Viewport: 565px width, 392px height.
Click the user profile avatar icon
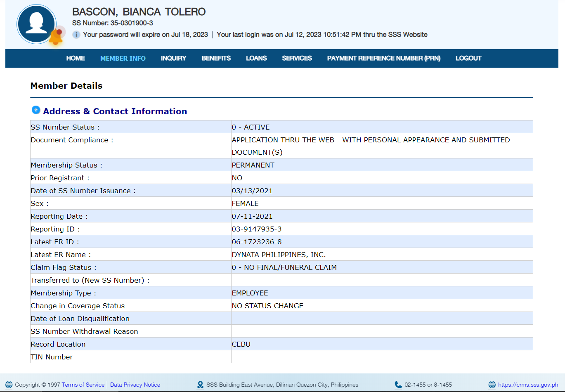[36, 24]
